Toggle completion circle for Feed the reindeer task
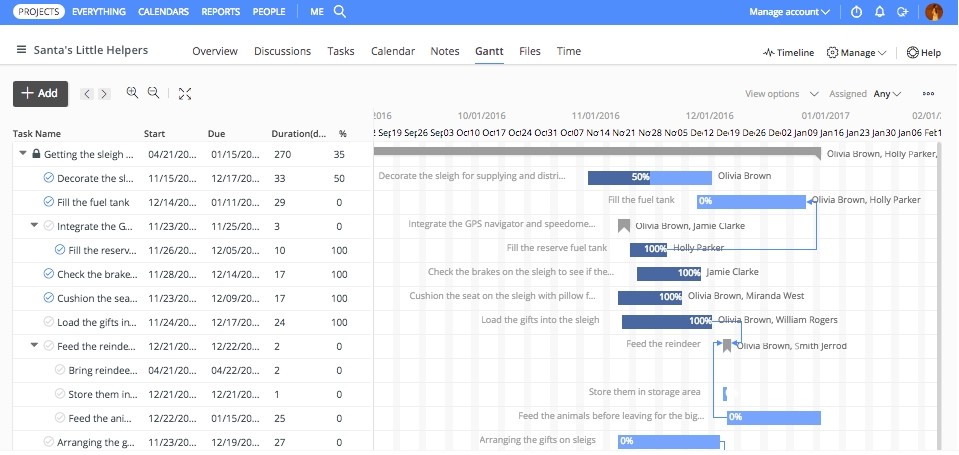This screenshot has width=959, height=455. [x=49, y=346]
